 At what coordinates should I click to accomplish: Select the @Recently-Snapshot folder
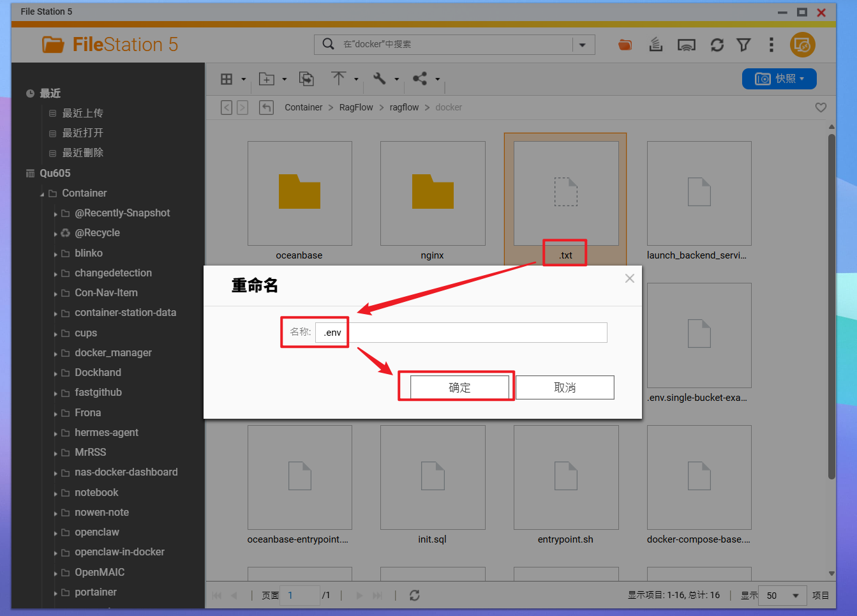pyautogui.click(x=123, y=213)
